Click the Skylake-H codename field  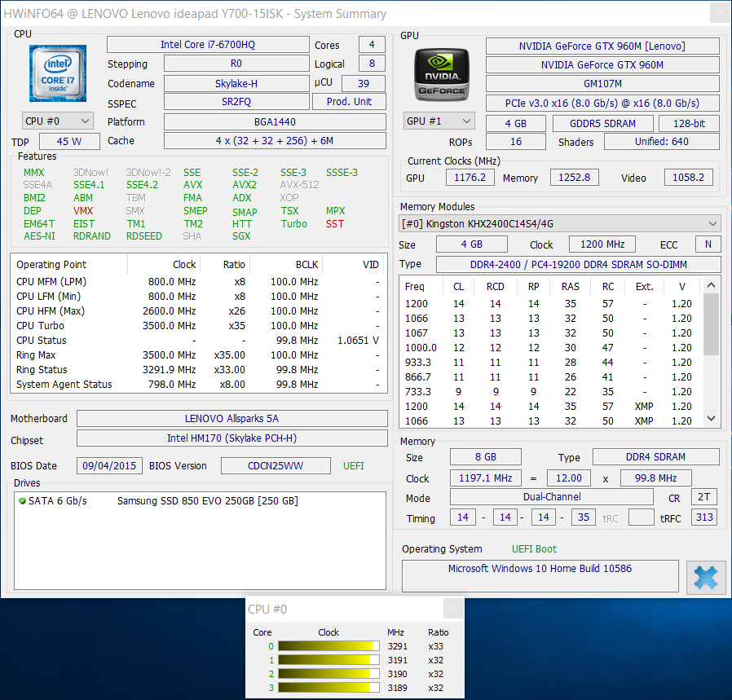(x=236, y=84)
